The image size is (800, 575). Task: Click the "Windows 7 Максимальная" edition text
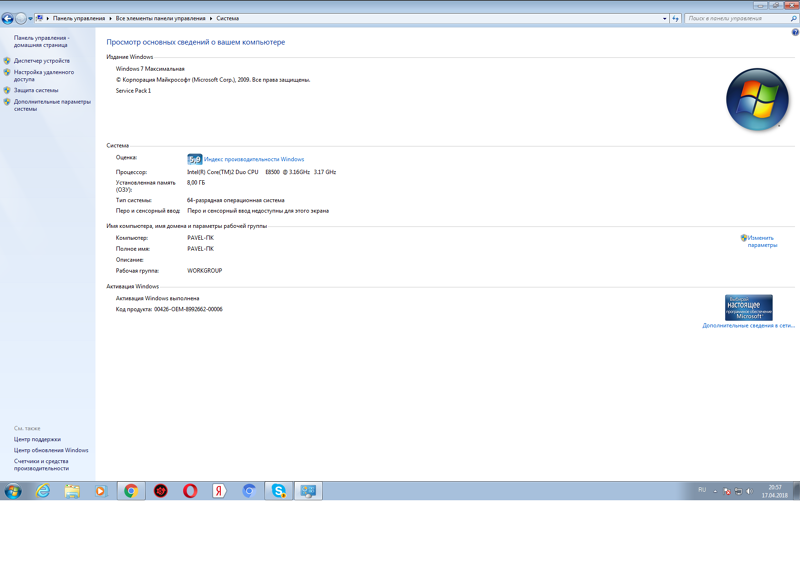click(x=150, y=69)
